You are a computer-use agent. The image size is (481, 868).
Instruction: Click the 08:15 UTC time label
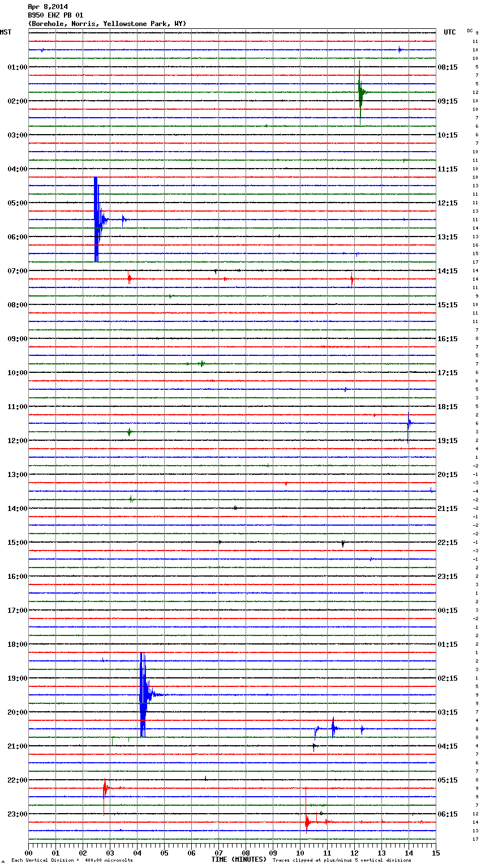448,67
